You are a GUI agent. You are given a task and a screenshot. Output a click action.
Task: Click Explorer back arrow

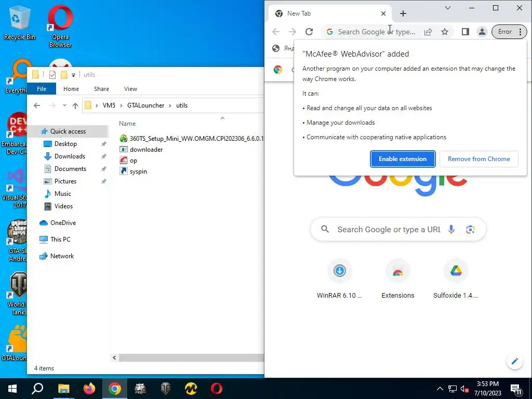[37, 105]
